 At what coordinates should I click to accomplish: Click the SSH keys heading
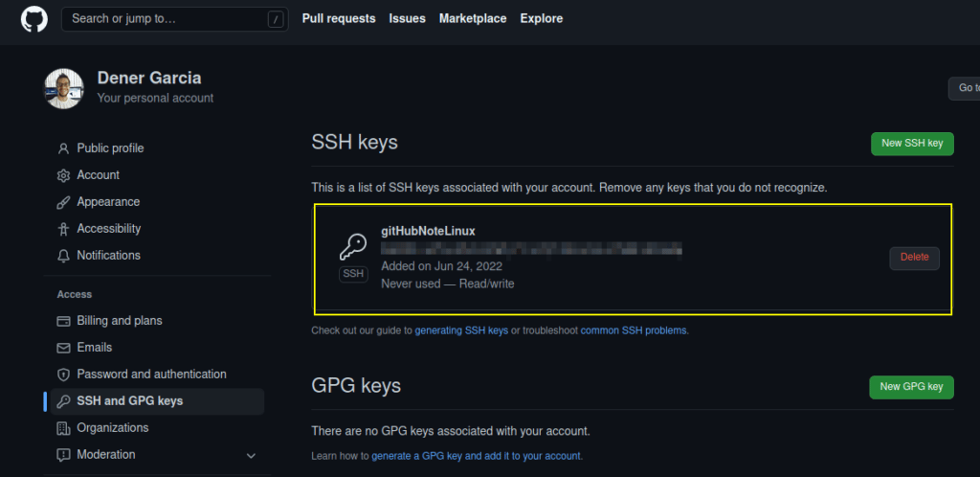tap(354, 143)
